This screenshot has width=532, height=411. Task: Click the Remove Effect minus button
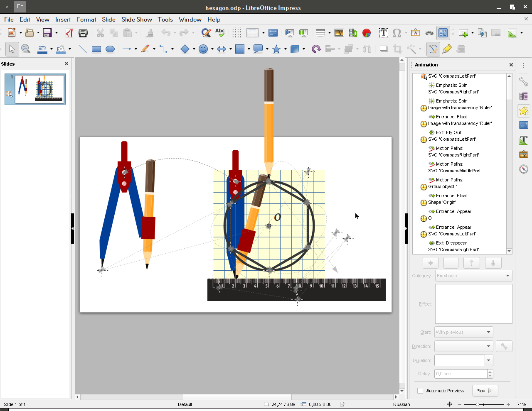click(451, 263)
